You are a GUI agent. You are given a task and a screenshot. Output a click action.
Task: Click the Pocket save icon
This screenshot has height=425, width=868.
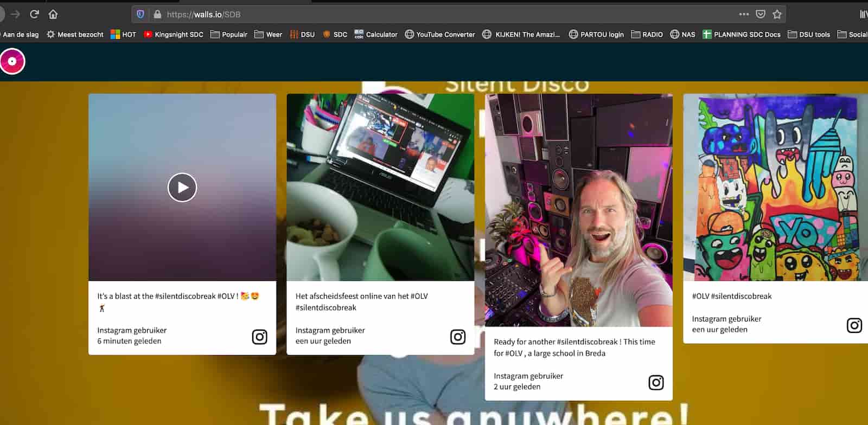761,14
